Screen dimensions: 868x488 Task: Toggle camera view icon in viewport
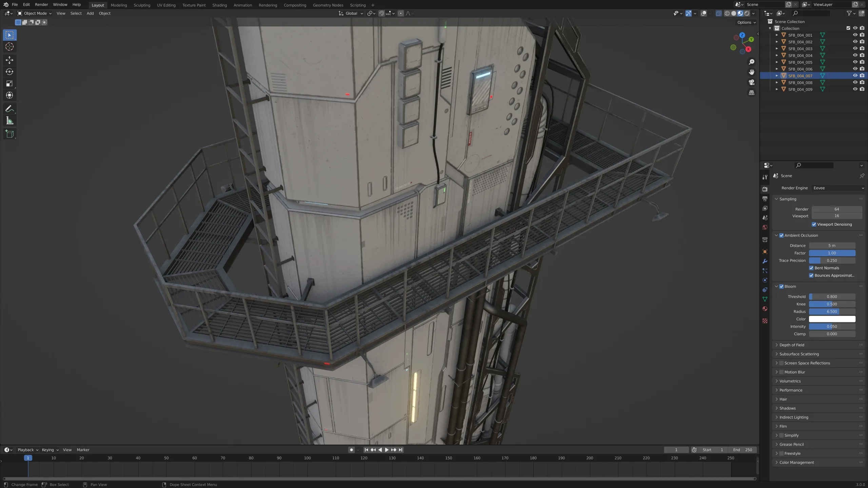pos(751,82)
